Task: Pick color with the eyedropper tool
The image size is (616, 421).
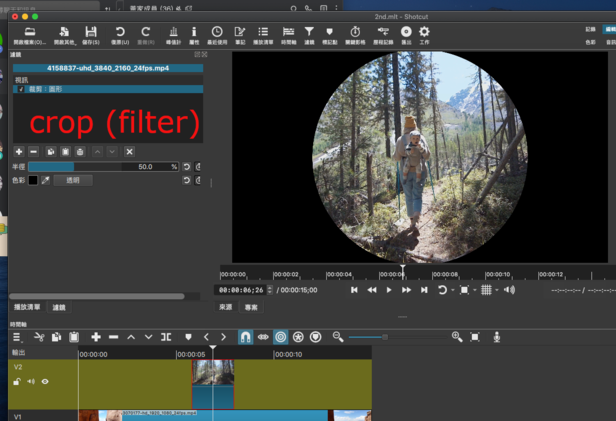Action: [45, 180]
